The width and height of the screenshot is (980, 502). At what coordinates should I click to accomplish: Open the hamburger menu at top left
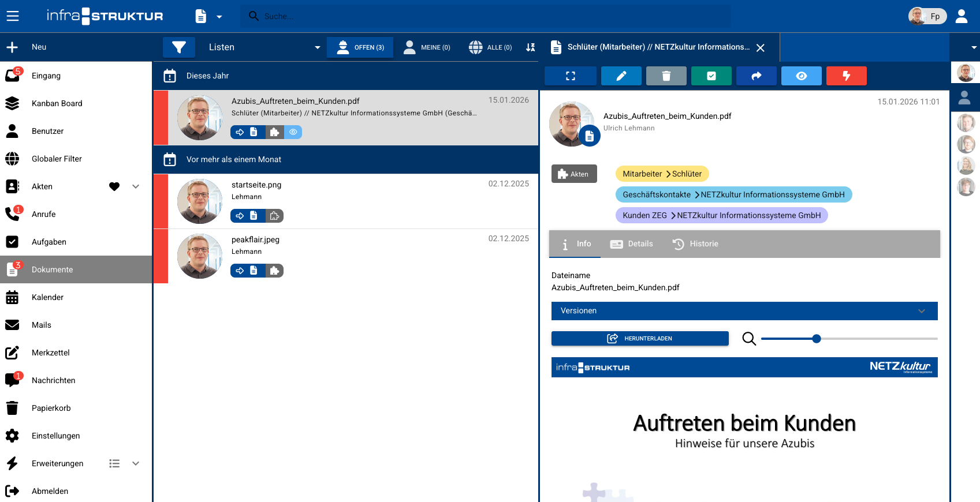coord(13,16)
